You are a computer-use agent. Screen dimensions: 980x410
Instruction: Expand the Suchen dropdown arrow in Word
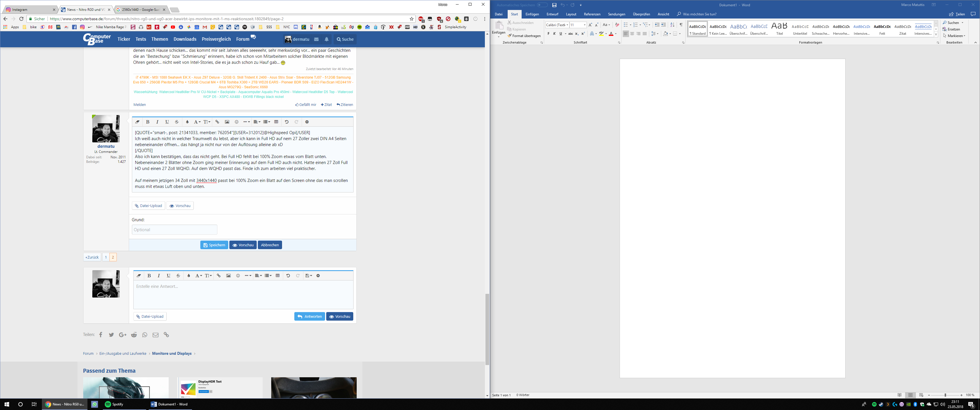click(963, 23)
